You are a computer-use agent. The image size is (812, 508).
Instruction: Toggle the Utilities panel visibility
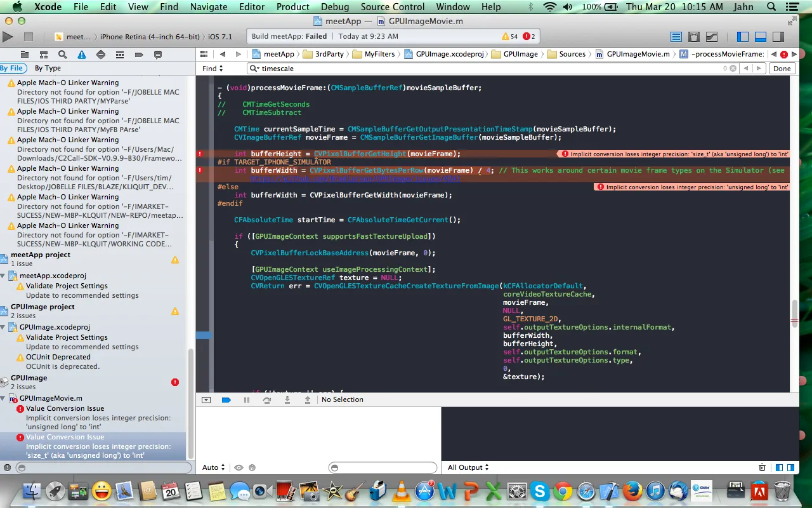coord(778,37)
